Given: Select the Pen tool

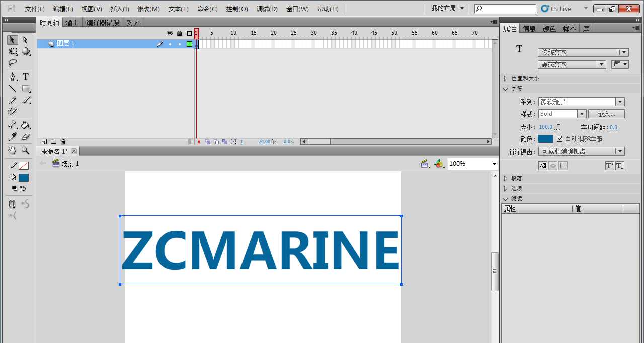Looking at the screenshot, I should (13, 77).
